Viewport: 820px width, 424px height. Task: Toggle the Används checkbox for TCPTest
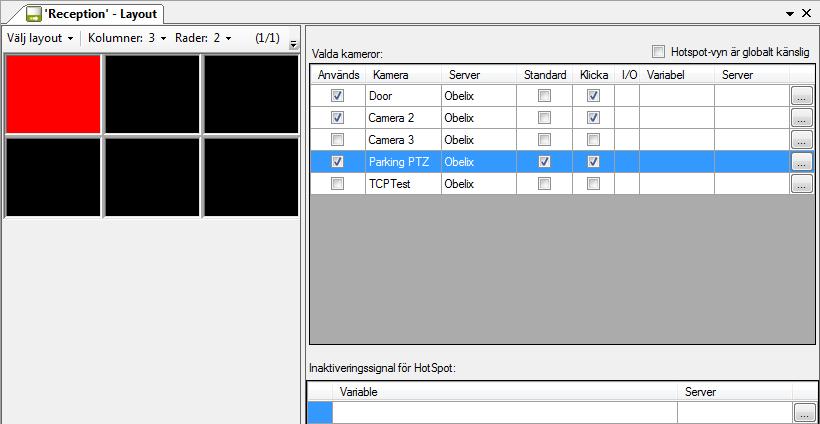pos(338,184)
